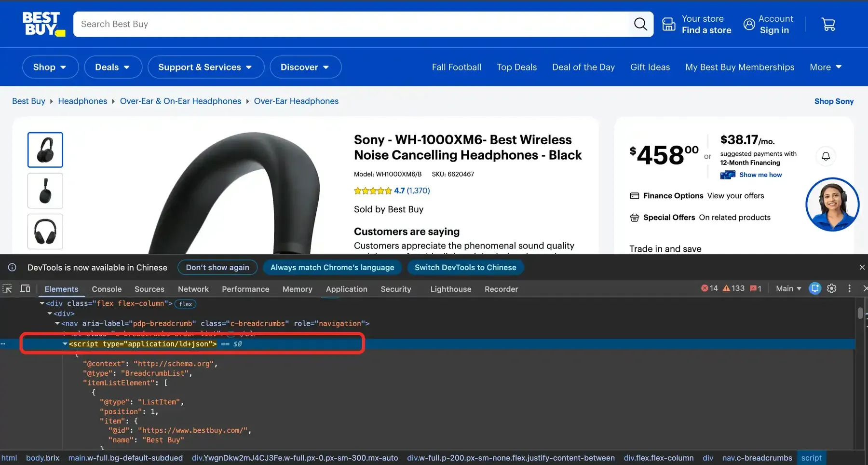Click the Finance Options card icon
Image resolution: width=868 pixels, height=465 pixels.
(634, 196)
